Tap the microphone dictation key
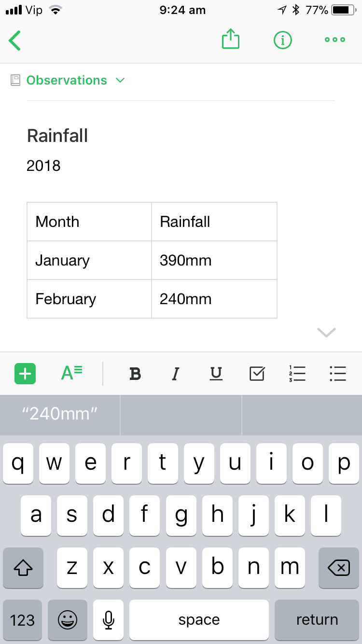Viewport: 362px width, 644px height. pyautogui.click(x=109, y=619)
